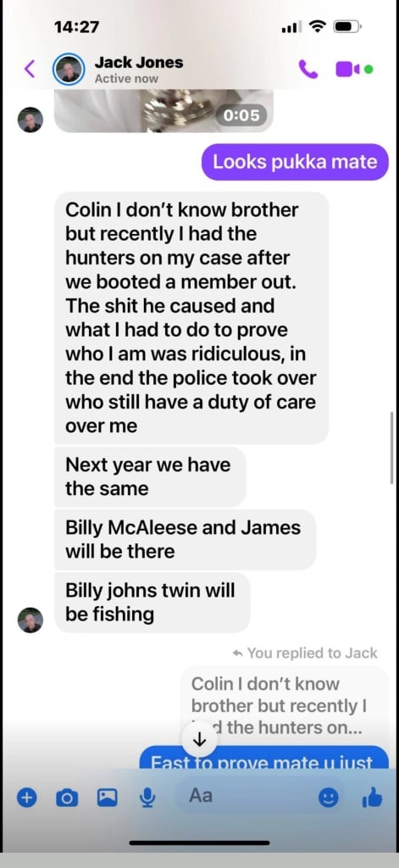The height and width of the screenshot is (868, 399).
Task: Tap sender avatar beside 'Billy johns twin' message
Action: pos(30,620)
